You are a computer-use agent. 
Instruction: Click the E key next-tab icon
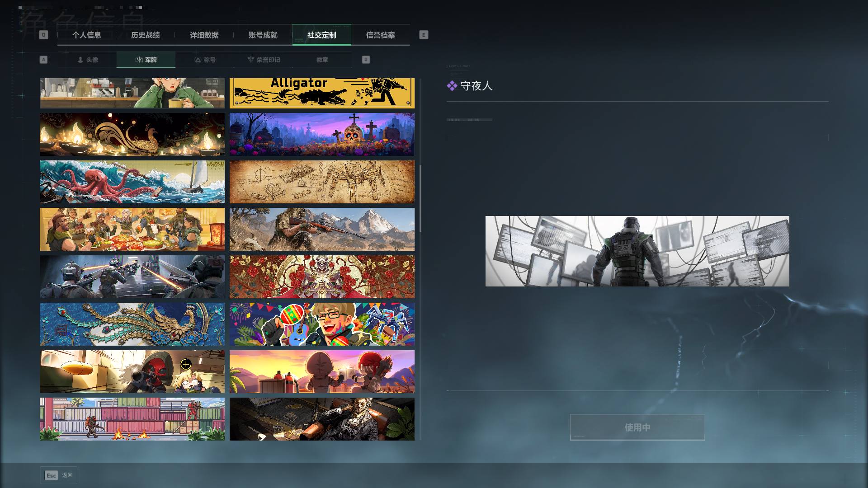424,35
